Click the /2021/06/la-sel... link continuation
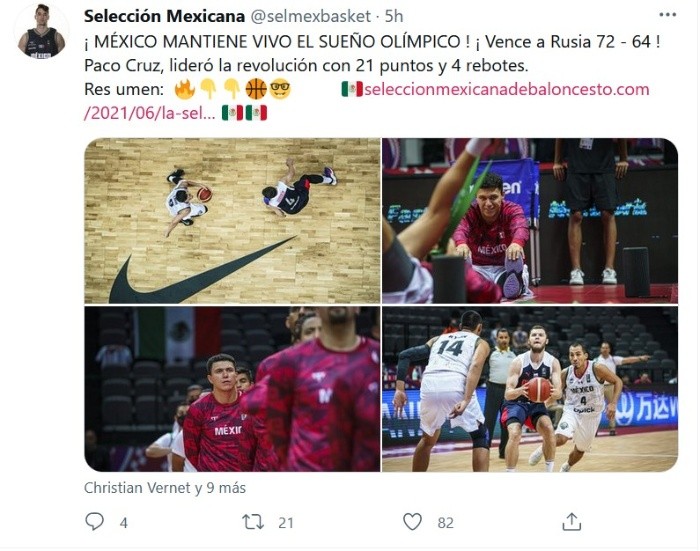Viewport: 700px width, 551px height. tap(150, 113)
